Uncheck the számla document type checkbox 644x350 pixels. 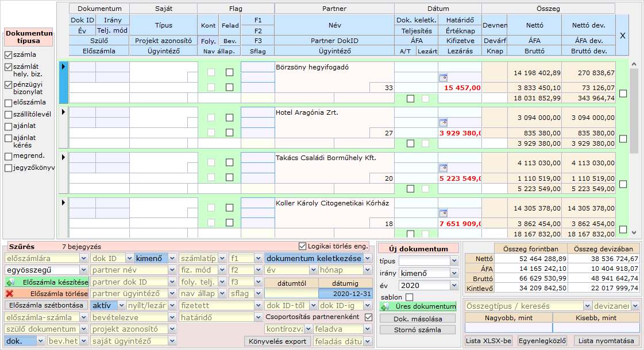pos(8,55)
